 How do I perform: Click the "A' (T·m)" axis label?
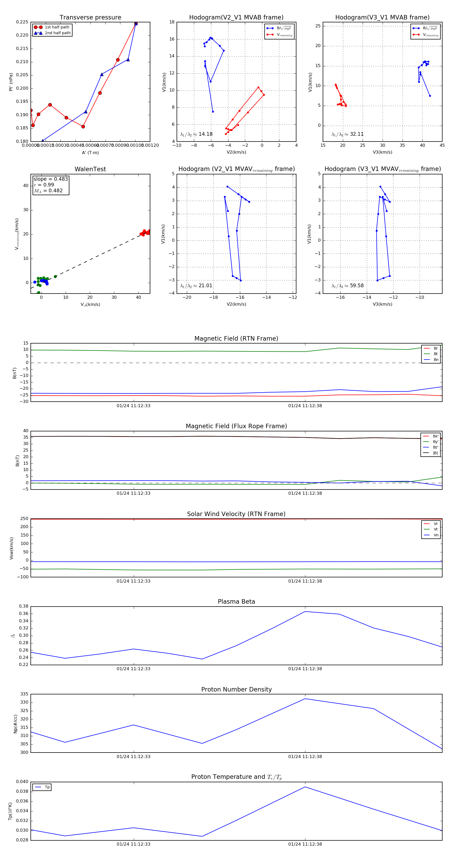click(x=90, y=153)
